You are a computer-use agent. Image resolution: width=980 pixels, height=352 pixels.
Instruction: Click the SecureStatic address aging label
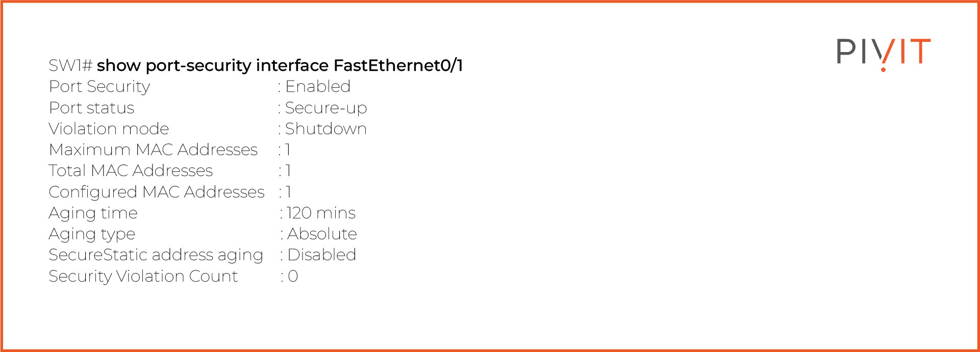pyautogui.click(x=156, y=255)
